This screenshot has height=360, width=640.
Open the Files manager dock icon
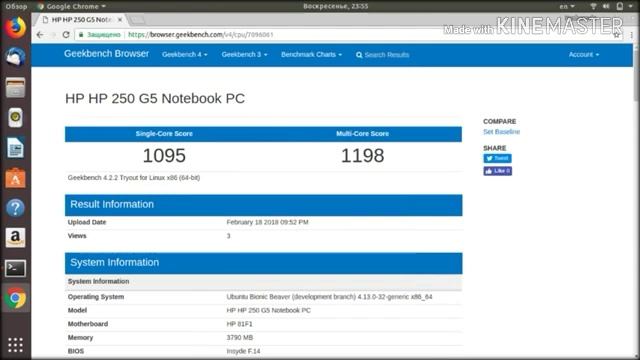(x=16, y=87)
